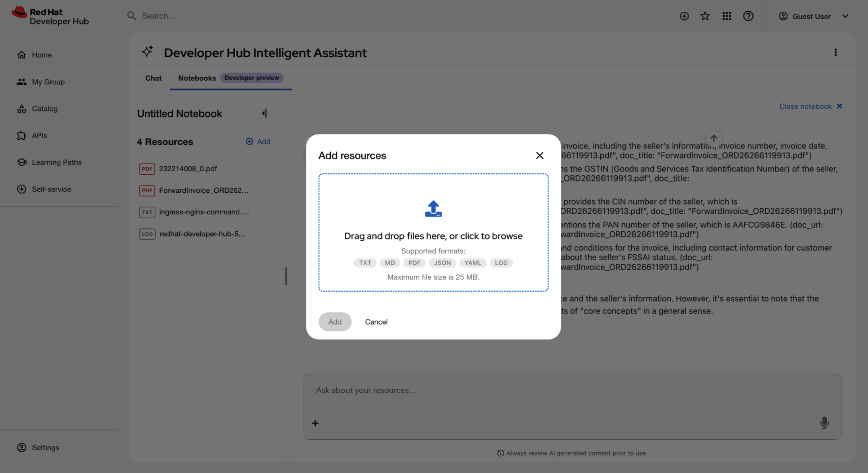
Task: Expand the Guest User dropdown
Action: click(x=814, y=16)
